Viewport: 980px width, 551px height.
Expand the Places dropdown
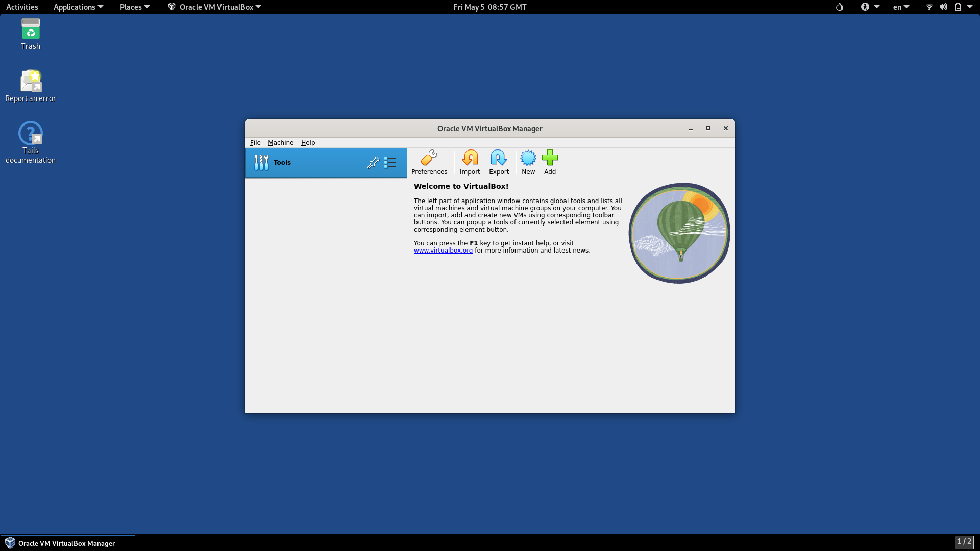tap(134, 7)
